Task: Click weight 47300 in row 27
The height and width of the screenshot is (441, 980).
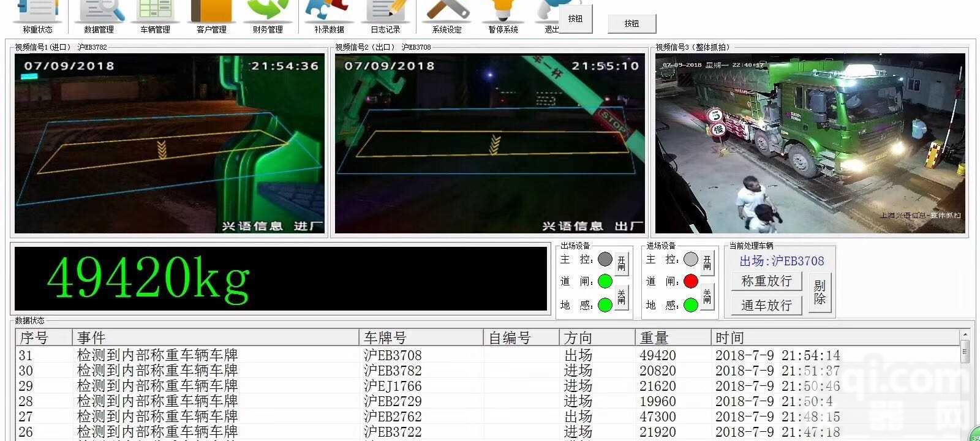Action: click(x=658, y=417)
